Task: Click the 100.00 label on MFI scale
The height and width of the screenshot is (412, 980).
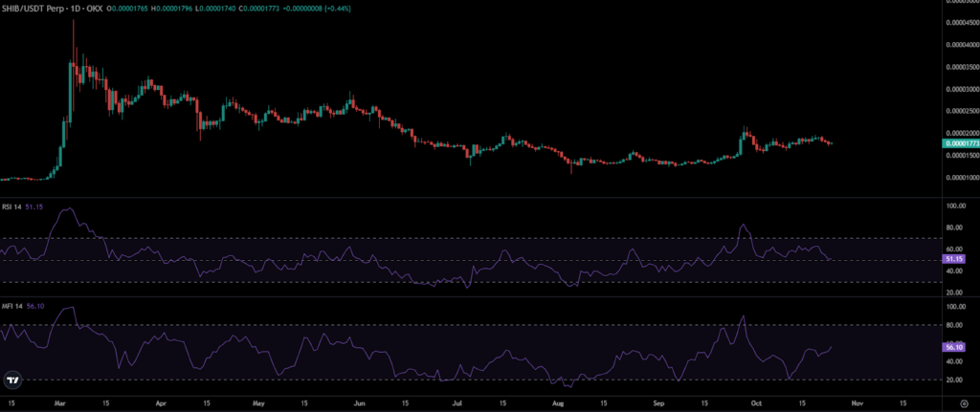Action: [957, 307]
